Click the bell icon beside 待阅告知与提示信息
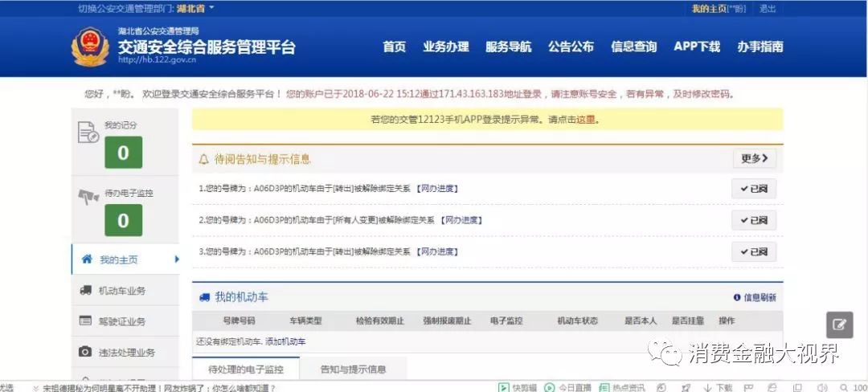 (204, 159)
